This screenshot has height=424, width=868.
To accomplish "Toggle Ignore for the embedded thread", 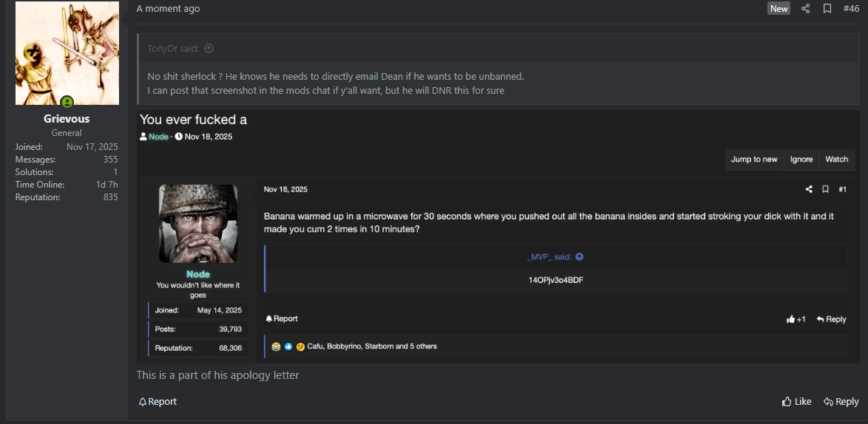I will tap(801, 160).
